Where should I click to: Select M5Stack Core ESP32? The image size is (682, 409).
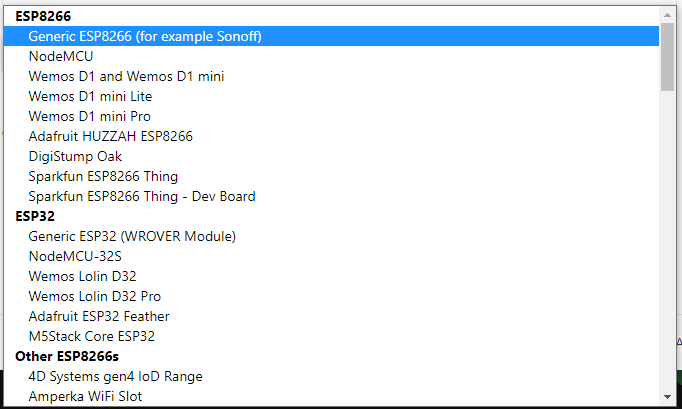click(x=331, y=336)
